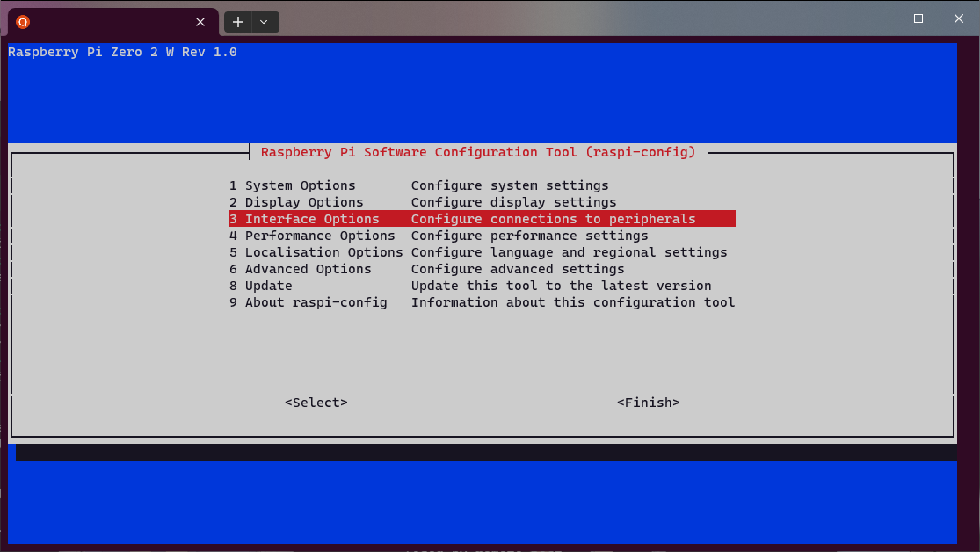Close the terminal window
The image size is (980, 552).
pos(959,18)
